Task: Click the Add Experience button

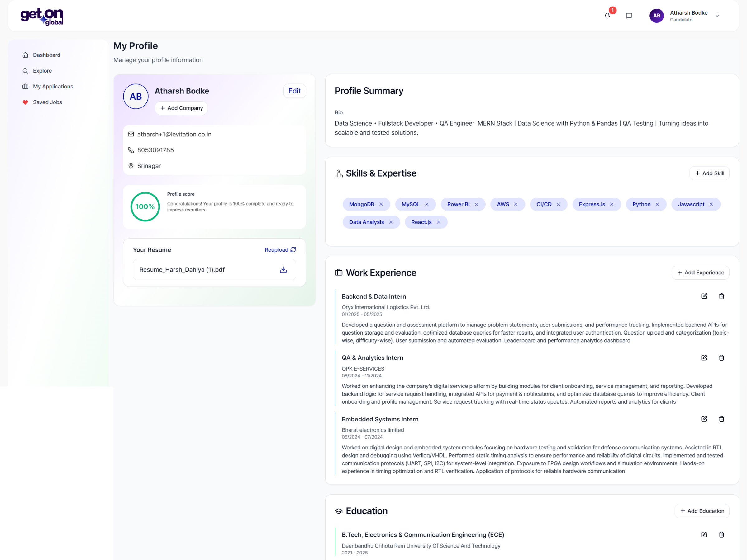Action: [700, 273]
